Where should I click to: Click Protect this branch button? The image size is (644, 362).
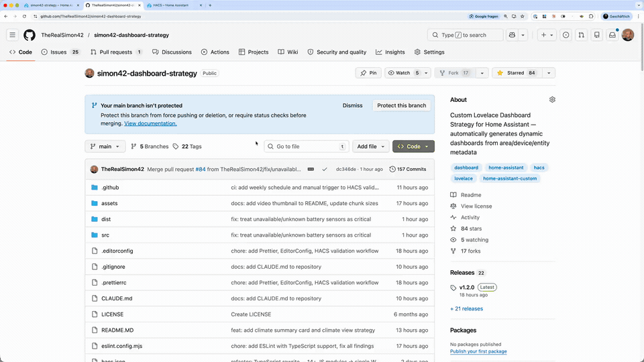[402, 105]
